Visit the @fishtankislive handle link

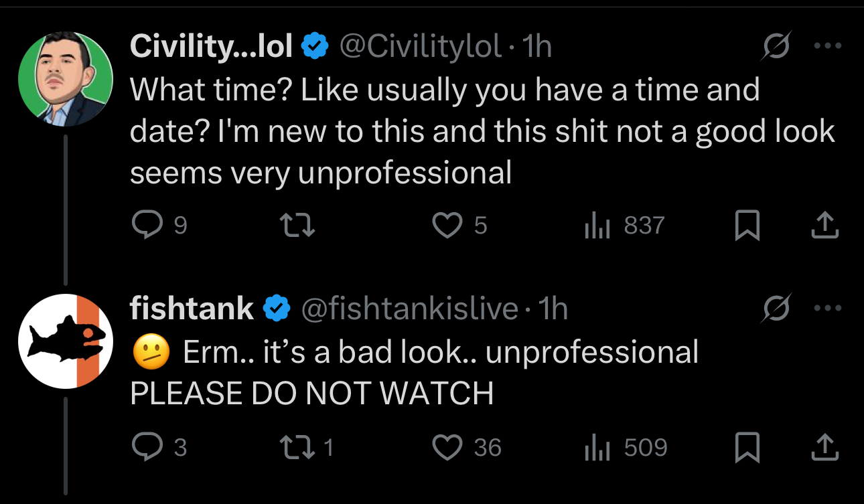(x=411, y=309)
